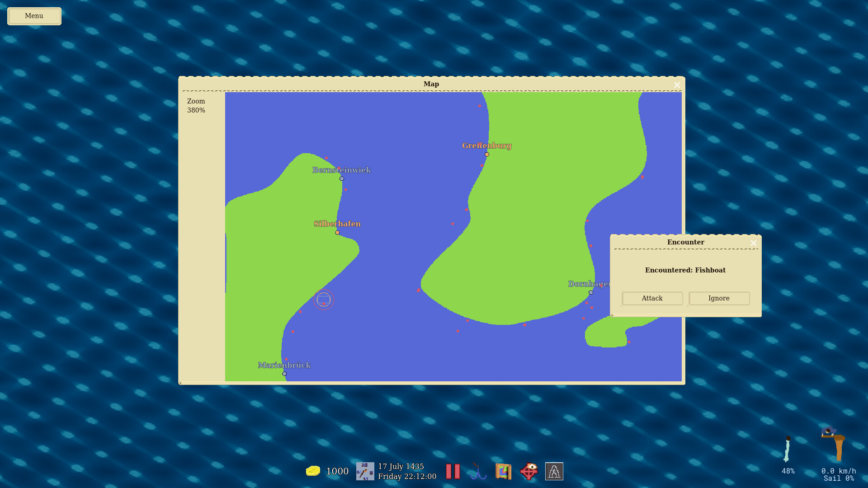The image size is (868, 488).
Task: Click the Map window title
Action: click(x=431, y=84)
